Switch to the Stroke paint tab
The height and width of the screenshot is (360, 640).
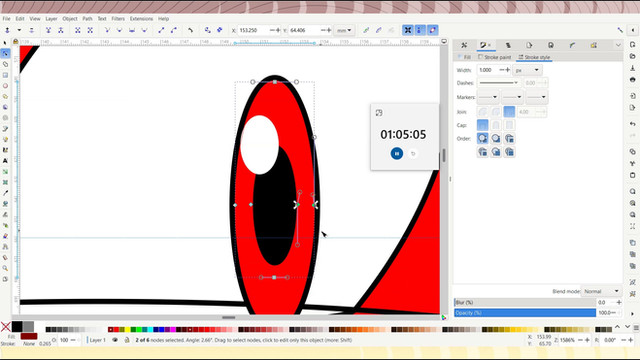[x=495, y=58]
